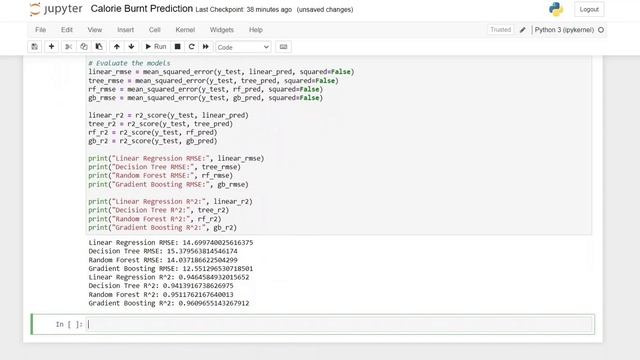Viewport: 640px width, 360px height.
Task: Open the command palette keyboard icon
Action: coord(283,47)
